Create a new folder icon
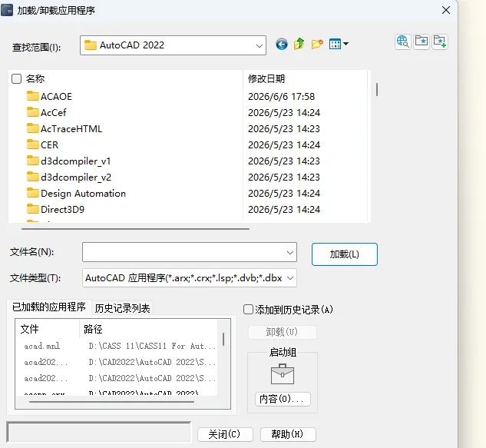This screenshot has height=448, width=486. click(x=317, y=44)
